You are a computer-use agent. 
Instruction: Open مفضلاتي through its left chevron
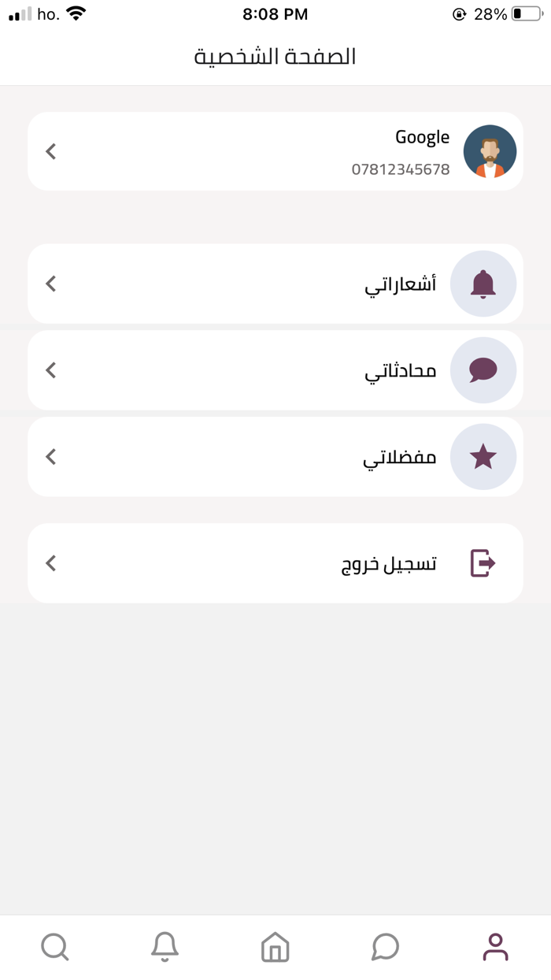click(50, 457)
